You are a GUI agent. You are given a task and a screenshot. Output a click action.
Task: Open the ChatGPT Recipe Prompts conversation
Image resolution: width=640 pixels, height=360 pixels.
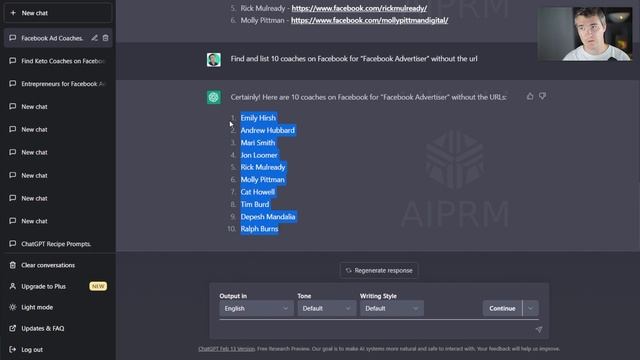[x=58, y=244]
